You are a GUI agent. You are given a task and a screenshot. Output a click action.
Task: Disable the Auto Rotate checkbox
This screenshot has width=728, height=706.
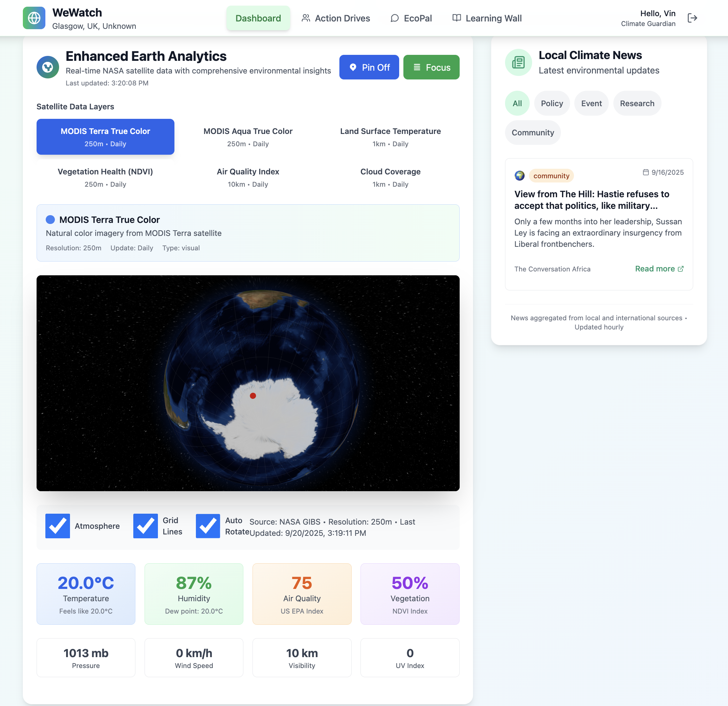pyautogui.click(x=207, y=526)
